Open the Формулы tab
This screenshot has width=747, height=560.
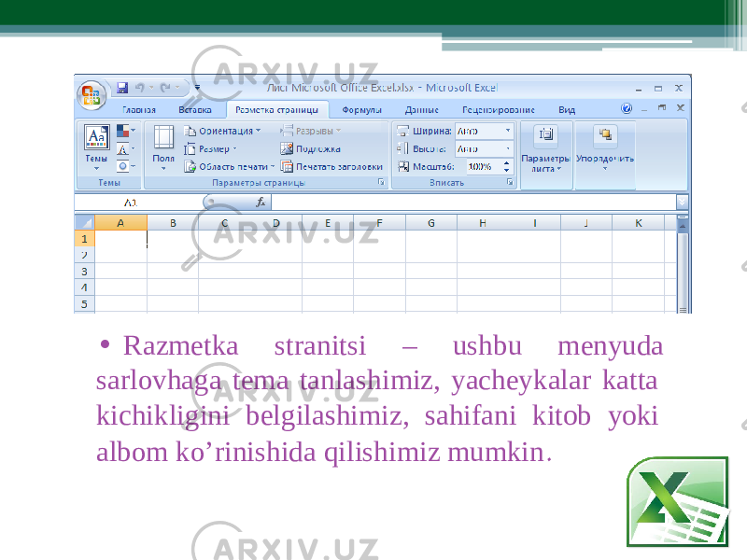(362, 110)
